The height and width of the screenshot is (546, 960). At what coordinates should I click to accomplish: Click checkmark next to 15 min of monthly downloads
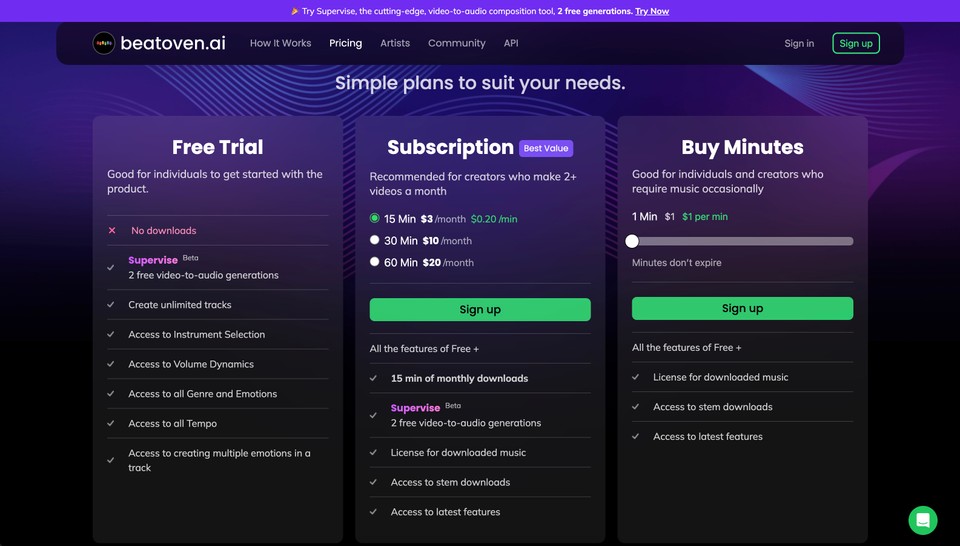click(x=373, y=378)
